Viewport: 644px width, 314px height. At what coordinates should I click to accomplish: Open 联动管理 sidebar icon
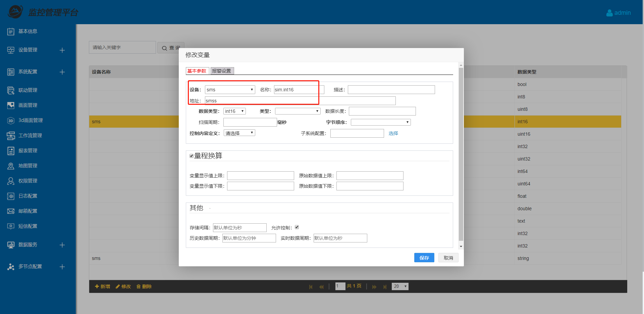tap(11, 90)
